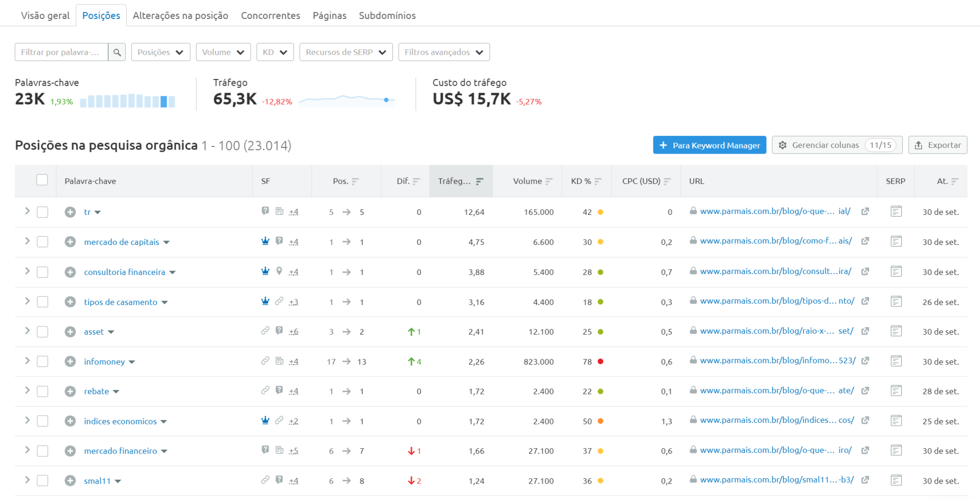Add 'mercado financeiro' with plus icon
The image size is (980, 500).
coord(70,451)
